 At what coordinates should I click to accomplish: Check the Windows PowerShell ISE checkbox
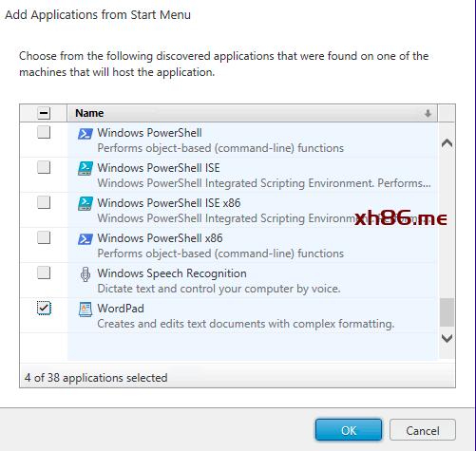[44, 167]
